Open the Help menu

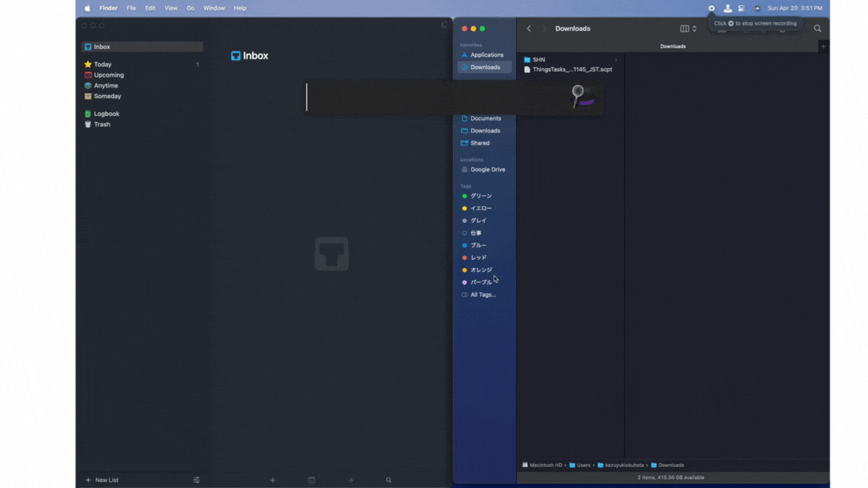click(240, 8)
